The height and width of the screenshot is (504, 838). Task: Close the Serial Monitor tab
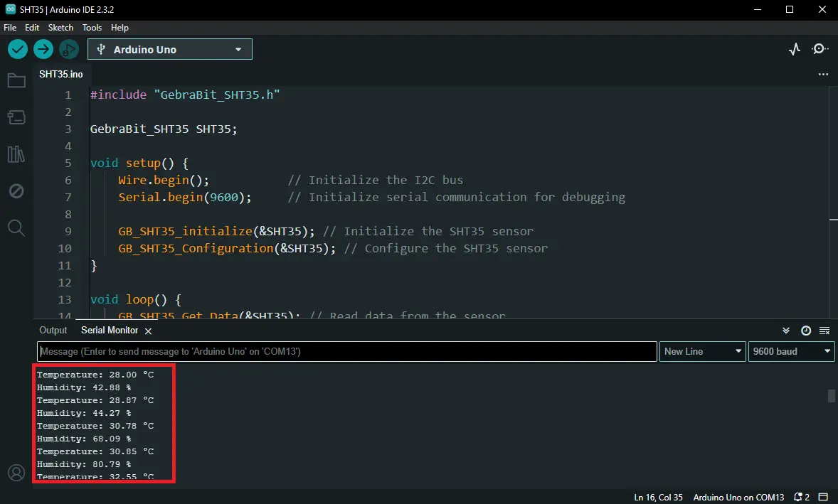click(x=149, y=331)
